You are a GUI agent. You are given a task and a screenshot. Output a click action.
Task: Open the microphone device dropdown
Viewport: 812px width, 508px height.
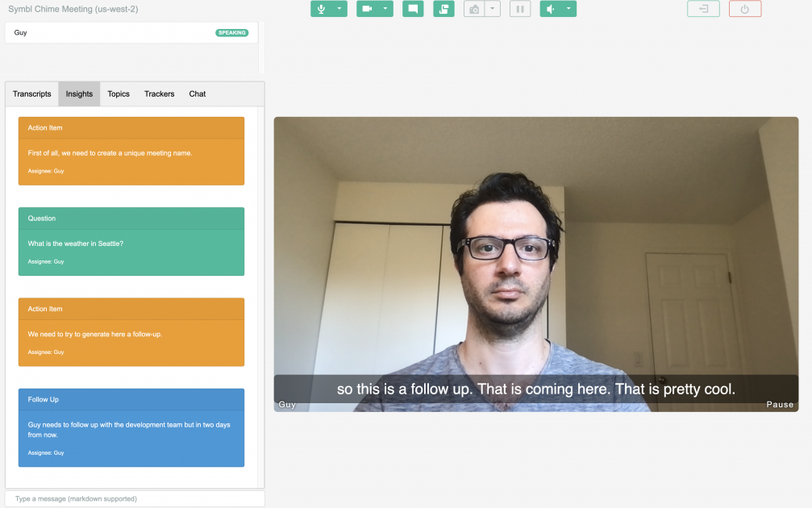(339, 9)
